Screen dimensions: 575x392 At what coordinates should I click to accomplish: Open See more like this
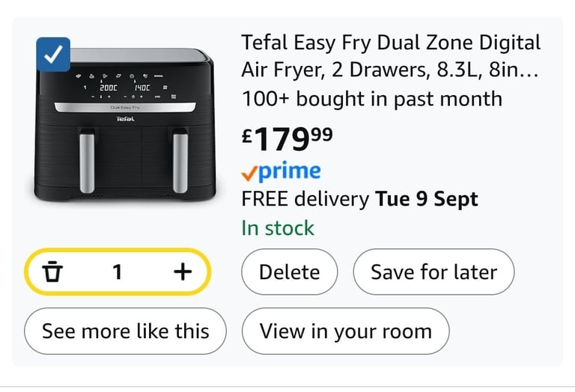pos(126,331)
